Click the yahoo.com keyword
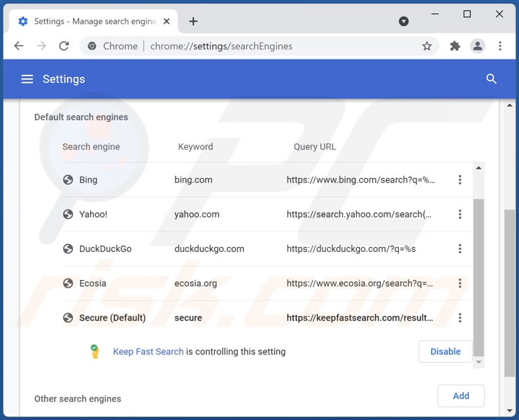The height and width of the screenshot is (420, 519). (197, 214)
